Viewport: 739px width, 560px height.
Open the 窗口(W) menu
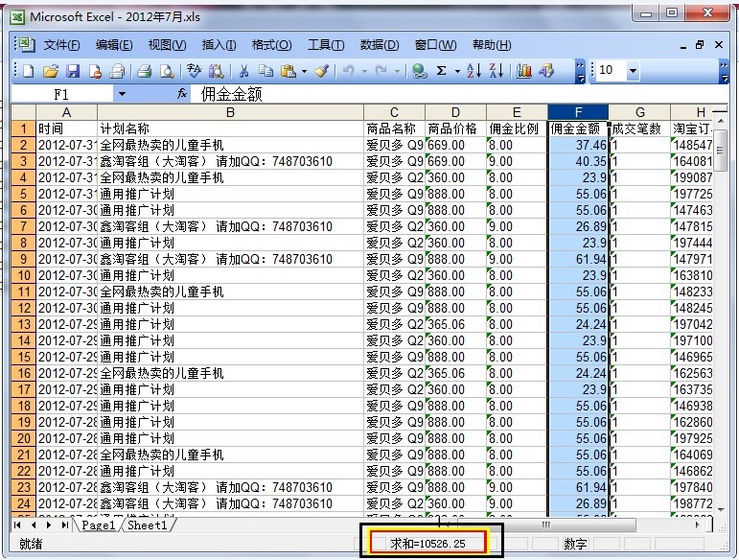coord(435,45)
